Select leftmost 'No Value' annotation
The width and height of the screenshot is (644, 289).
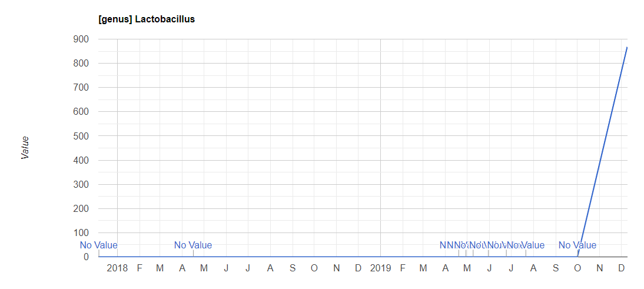tap(98, 245)
